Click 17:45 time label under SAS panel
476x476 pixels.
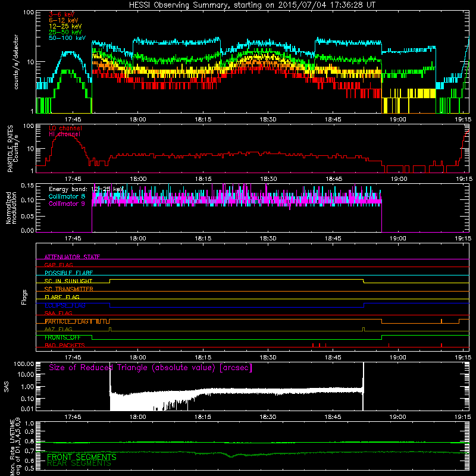73,417
